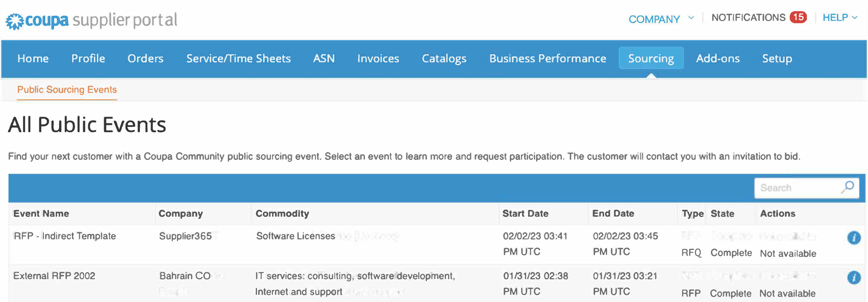
Task: Navigate to the Catalogs section
Action: 444,58
